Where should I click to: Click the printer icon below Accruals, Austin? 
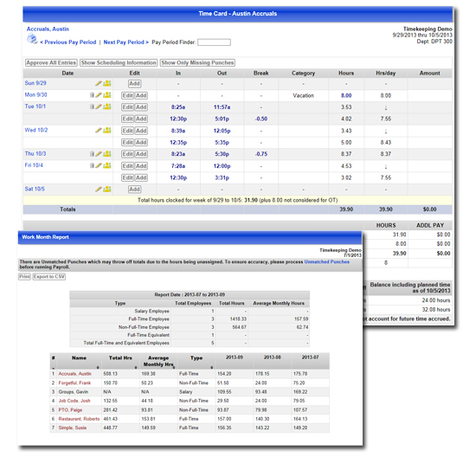pyautogui.click(x=32, y=39)
